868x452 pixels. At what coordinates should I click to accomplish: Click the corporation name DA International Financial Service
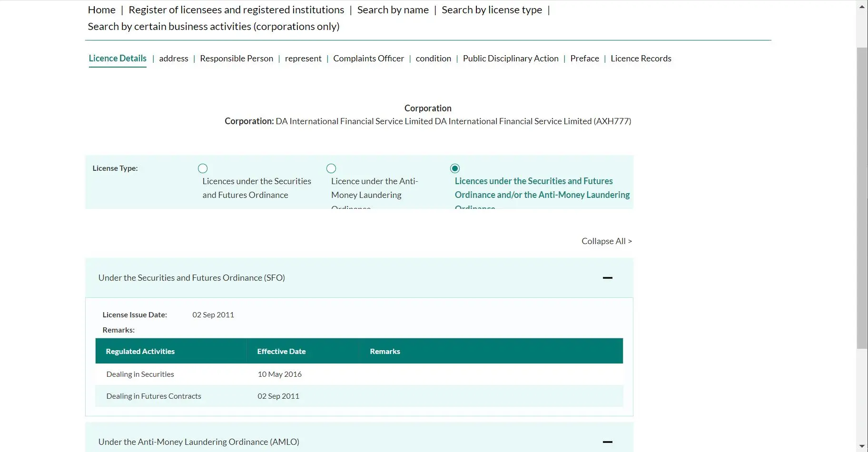coord(454,121)
